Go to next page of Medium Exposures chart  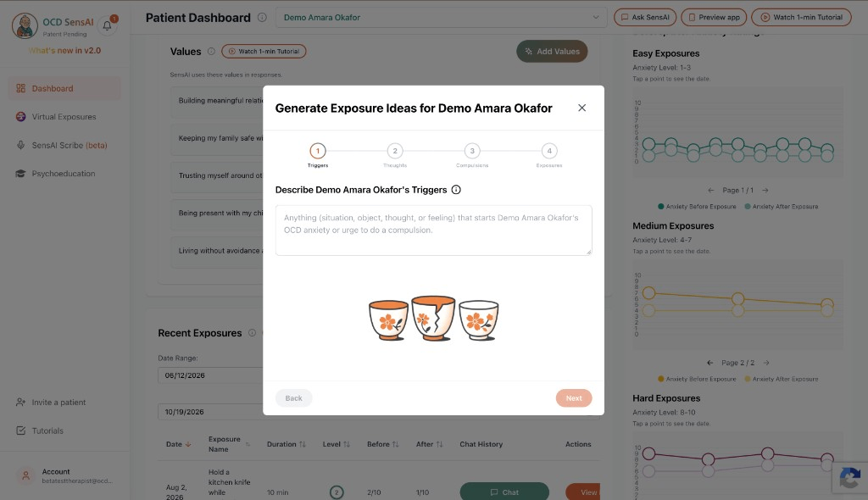[x=766, y=364]
